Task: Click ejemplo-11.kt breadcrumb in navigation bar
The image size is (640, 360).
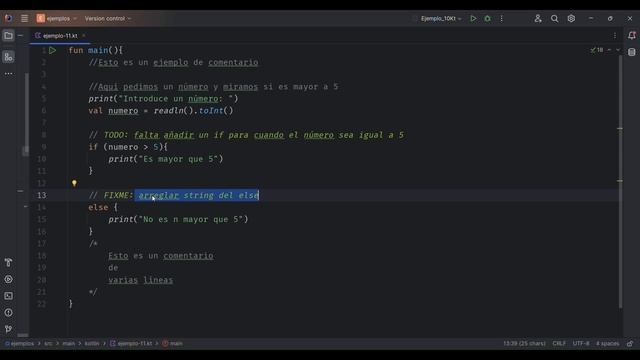Action: click(131, 344)
